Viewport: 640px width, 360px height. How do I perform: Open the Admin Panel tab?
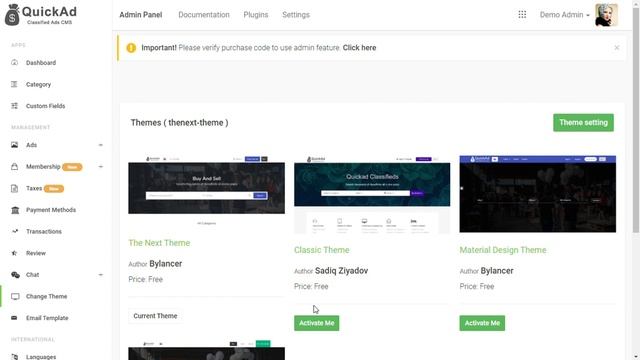141,15
